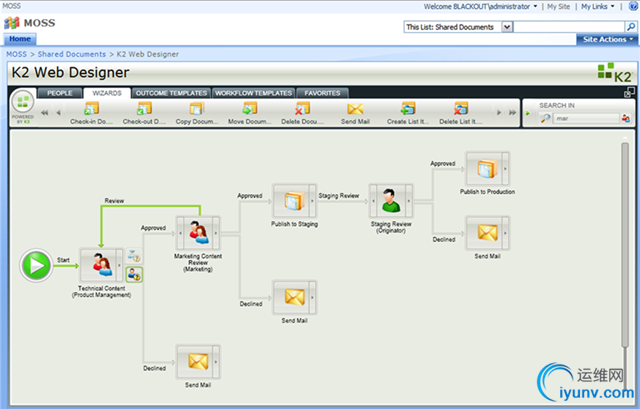Viewport: 640px width, 409px height.
Task: Toggle the full-screen designer icon
Action: pos(629,93)
